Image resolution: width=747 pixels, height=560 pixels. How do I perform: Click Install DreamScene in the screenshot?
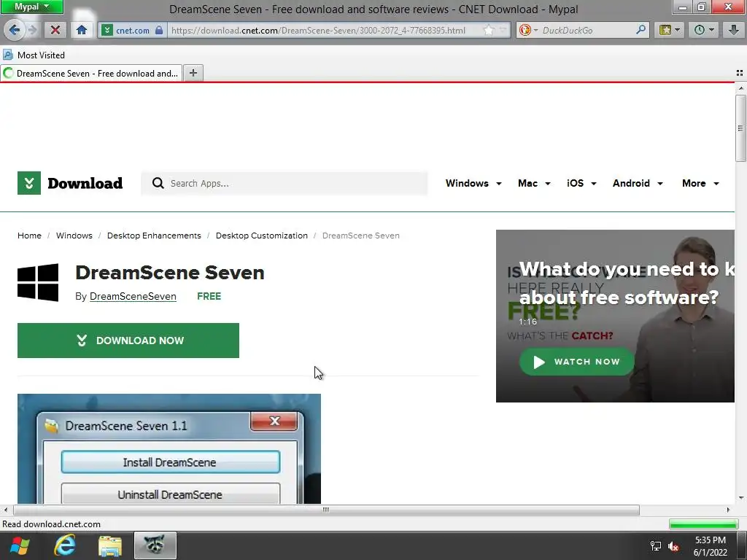tap(170, 462)
